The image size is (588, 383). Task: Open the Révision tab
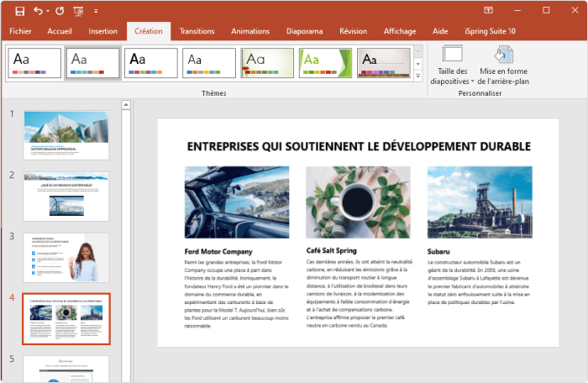354,31
